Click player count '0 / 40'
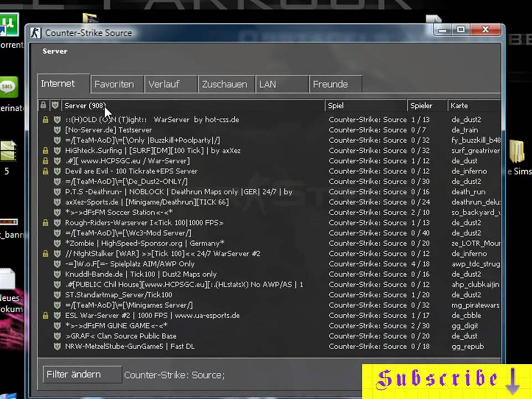 [421, 233]
